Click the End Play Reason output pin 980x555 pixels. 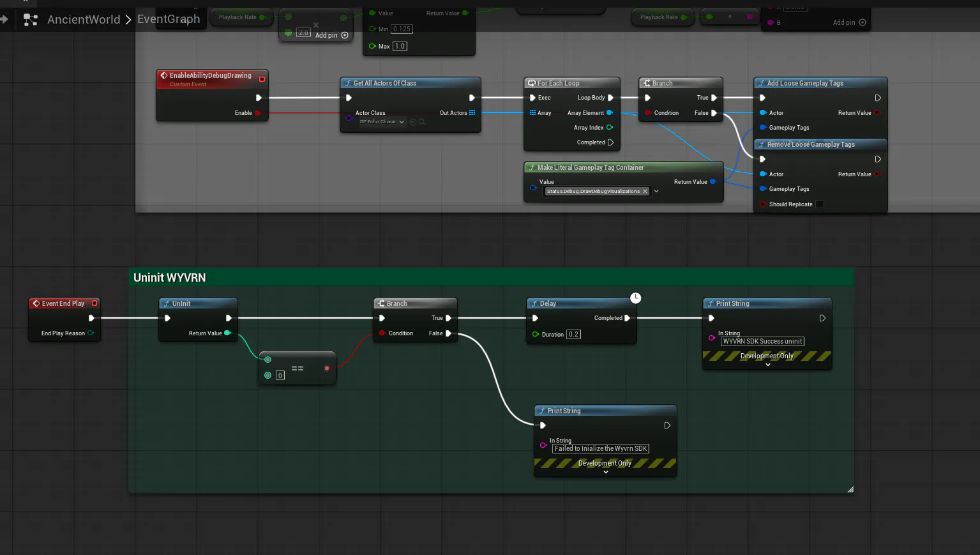tap(91, 333)
